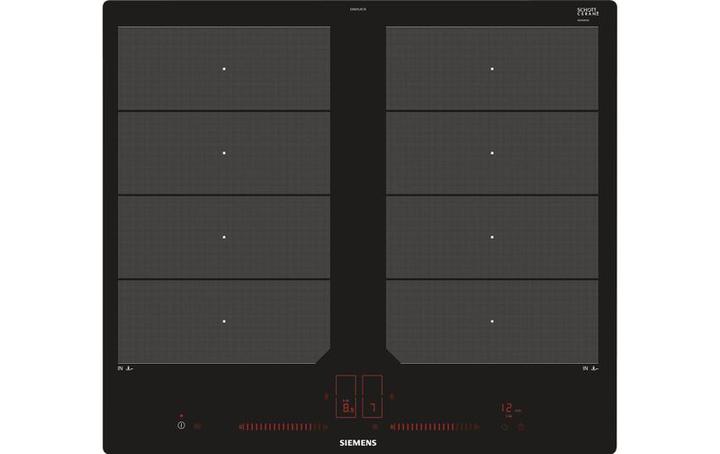Tap the right zone power display showing 7
The image size is (720, 454).
click(x=372, y=408)
